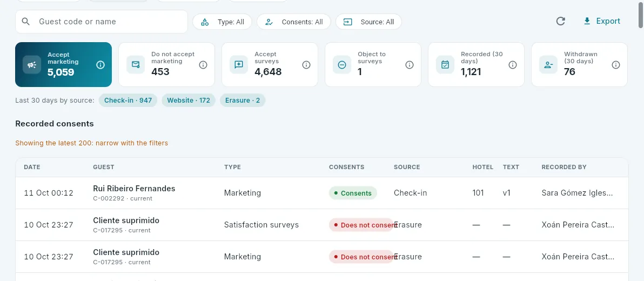The width and height of the screenshot is (644, 281).
Task: Focus the Guest code or name field
Action: (102, 22)
